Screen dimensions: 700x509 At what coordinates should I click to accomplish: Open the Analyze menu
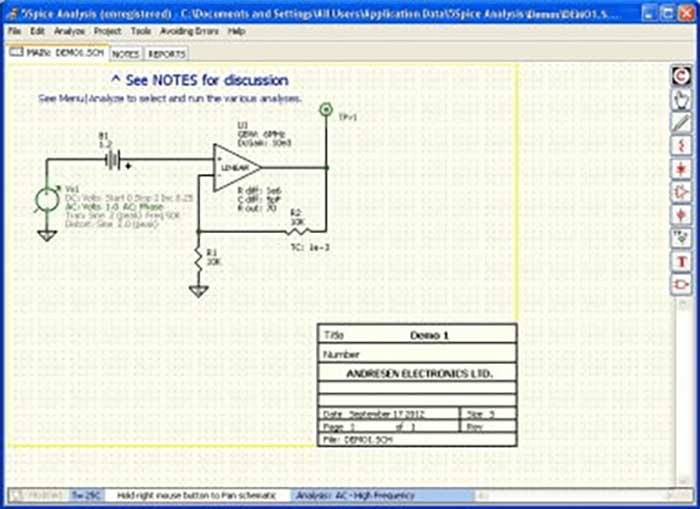(69, 32)
